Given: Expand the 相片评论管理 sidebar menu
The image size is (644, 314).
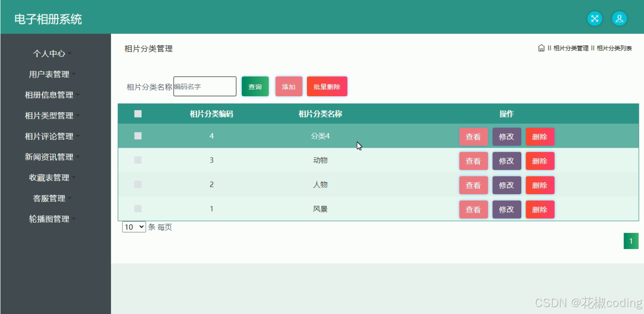Looking at the screenshot, I should coord(52,136).
